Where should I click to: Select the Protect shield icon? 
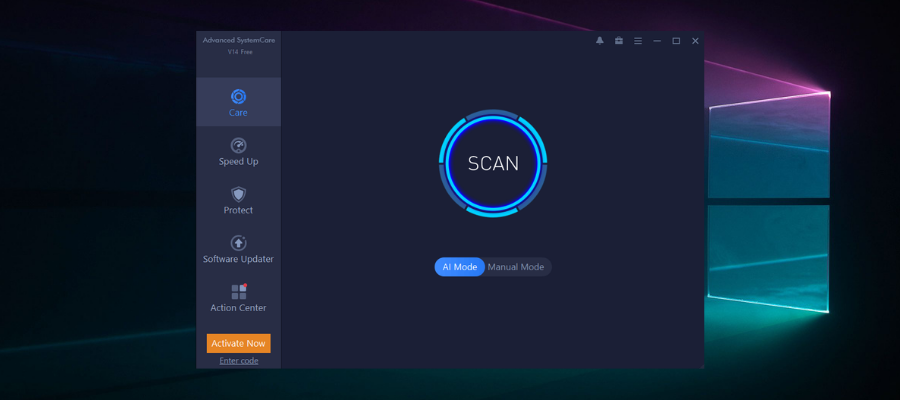coord(238,194)
